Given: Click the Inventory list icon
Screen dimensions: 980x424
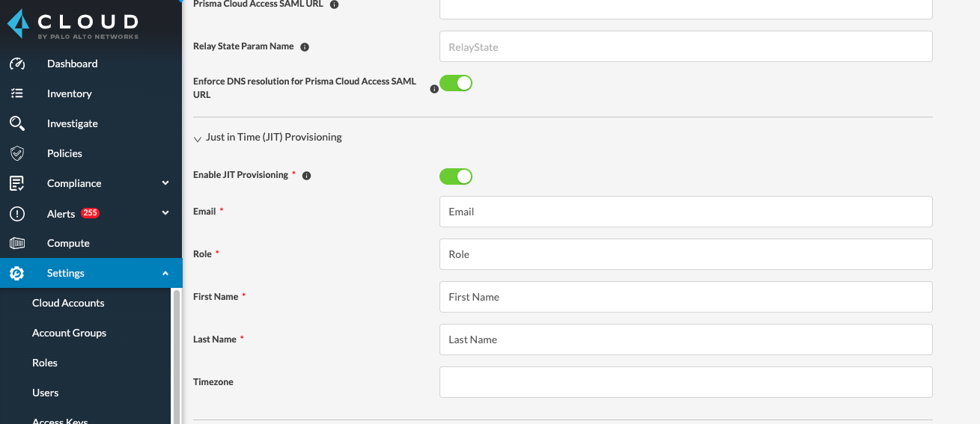Looking at the screenshot, I should click(x=17, y=93).
